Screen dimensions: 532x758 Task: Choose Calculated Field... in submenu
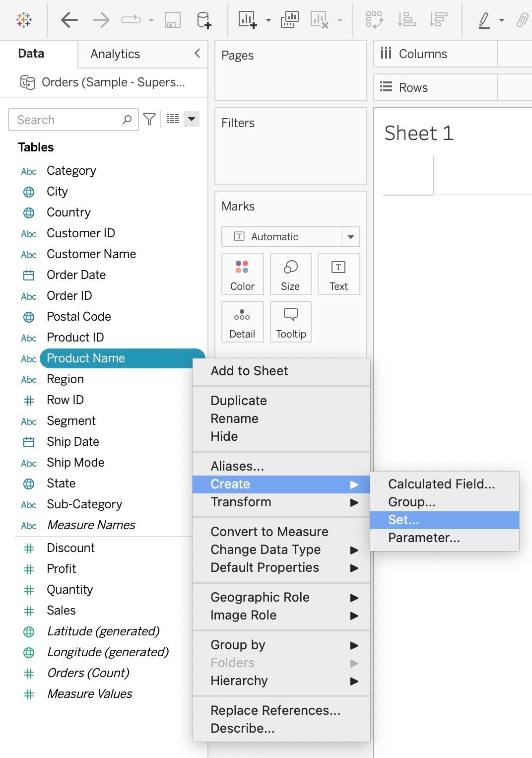point(441,484)
